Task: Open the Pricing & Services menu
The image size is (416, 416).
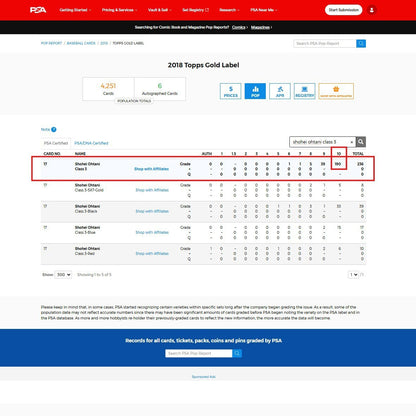Action: (x=119, y=10)
